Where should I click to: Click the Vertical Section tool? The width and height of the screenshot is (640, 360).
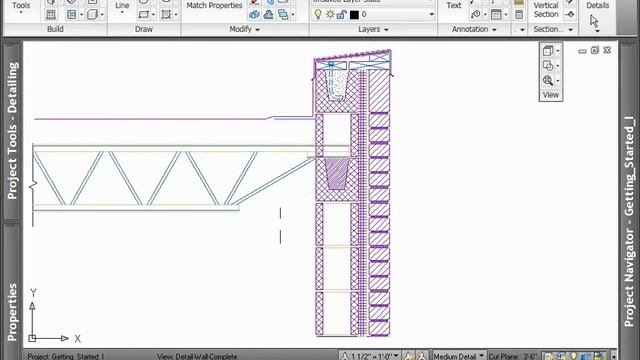click(x=546, y=10)
